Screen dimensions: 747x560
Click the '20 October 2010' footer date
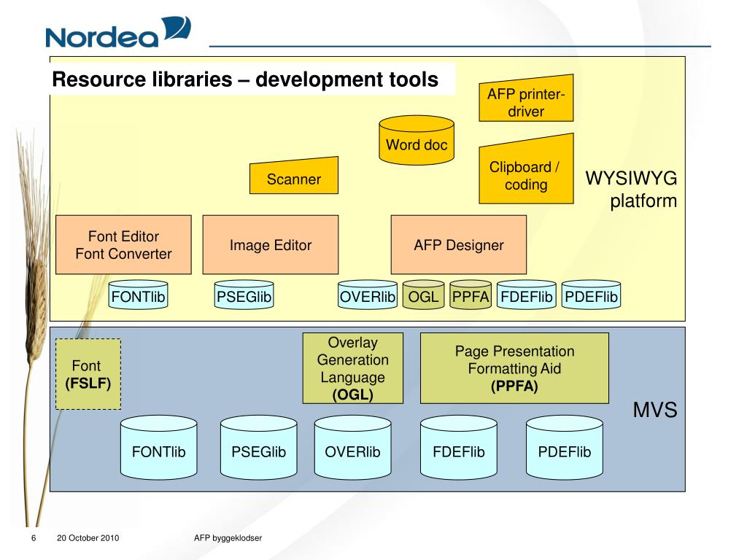pyautogui.click(x=88, y=538)
